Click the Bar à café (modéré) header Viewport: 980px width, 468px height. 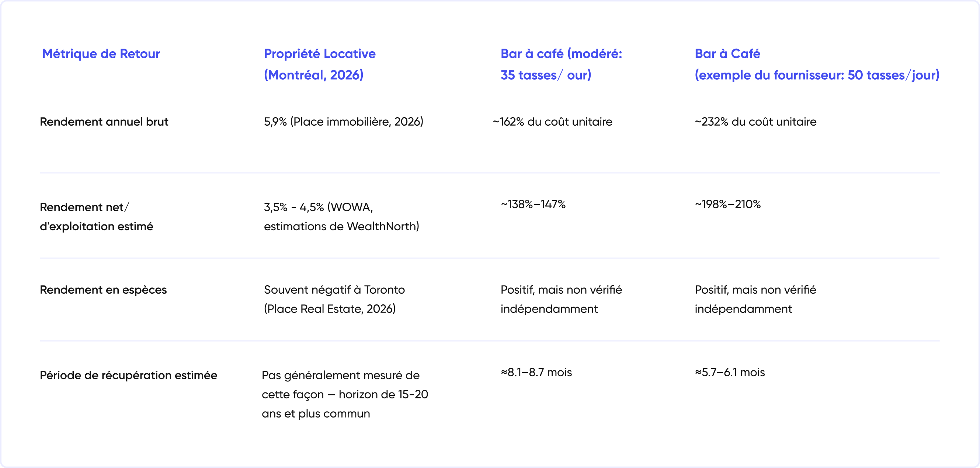[x=561, y=64]
